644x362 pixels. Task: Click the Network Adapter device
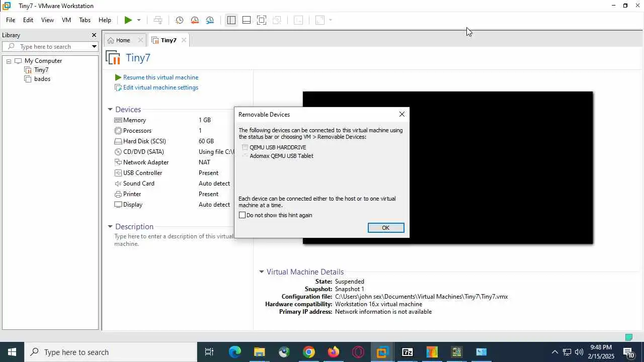tap(145, 162)
